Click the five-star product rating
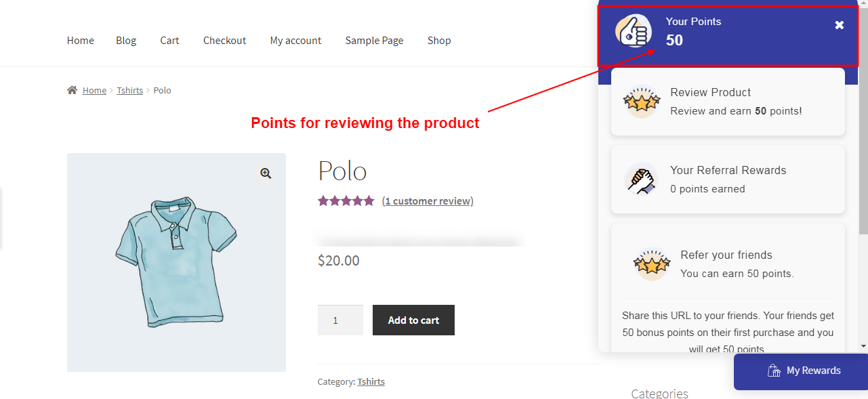 [x=346, y=201]
